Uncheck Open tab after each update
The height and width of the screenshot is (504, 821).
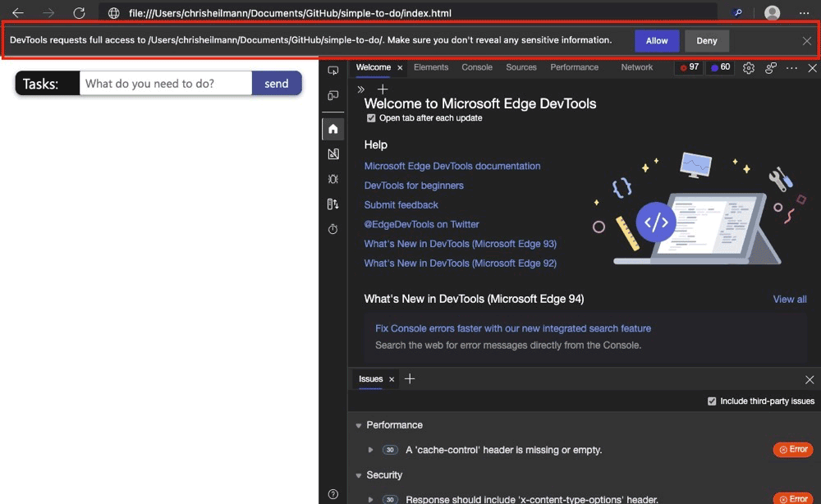tap(371, 117)
